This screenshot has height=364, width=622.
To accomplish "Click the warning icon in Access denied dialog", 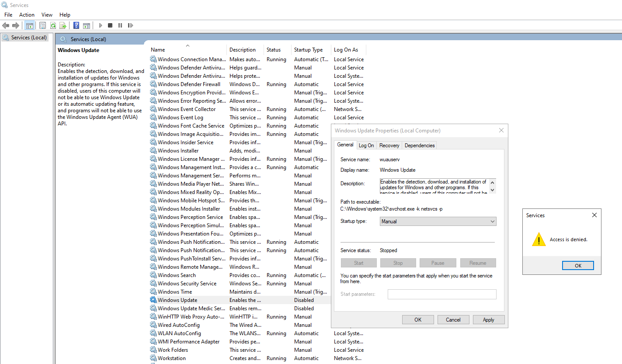I will point(539,239).
